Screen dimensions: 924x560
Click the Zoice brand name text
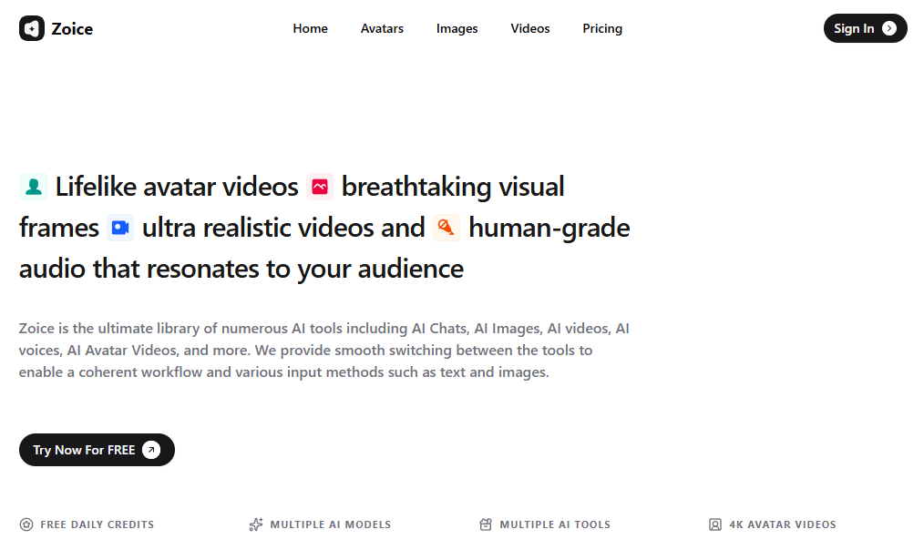click(72, 28)
